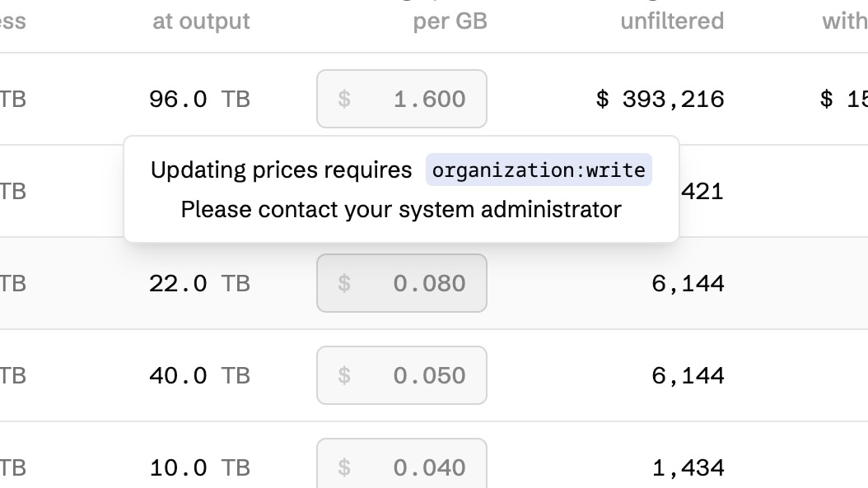Click the 'unfiltered' column header
The image size is (868, 488).
(672, 21)
